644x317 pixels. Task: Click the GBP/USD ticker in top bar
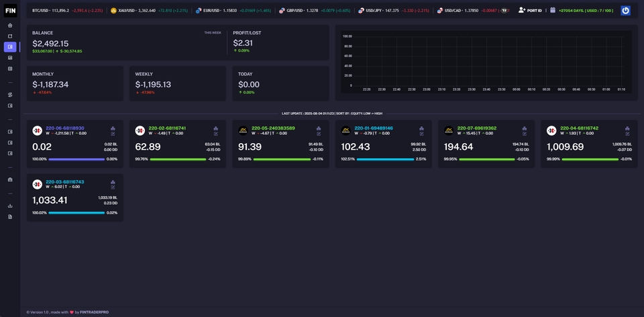(315, 10)
